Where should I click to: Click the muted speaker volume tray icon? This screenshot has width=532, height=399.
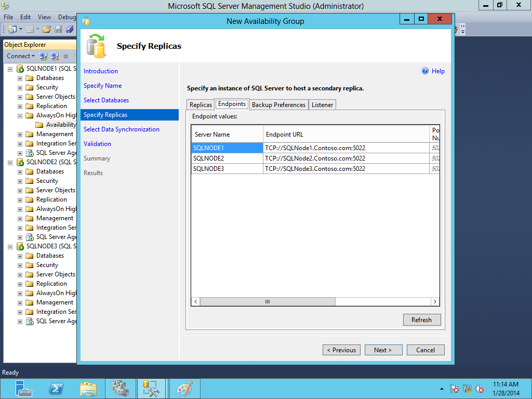tap(480, 389)
